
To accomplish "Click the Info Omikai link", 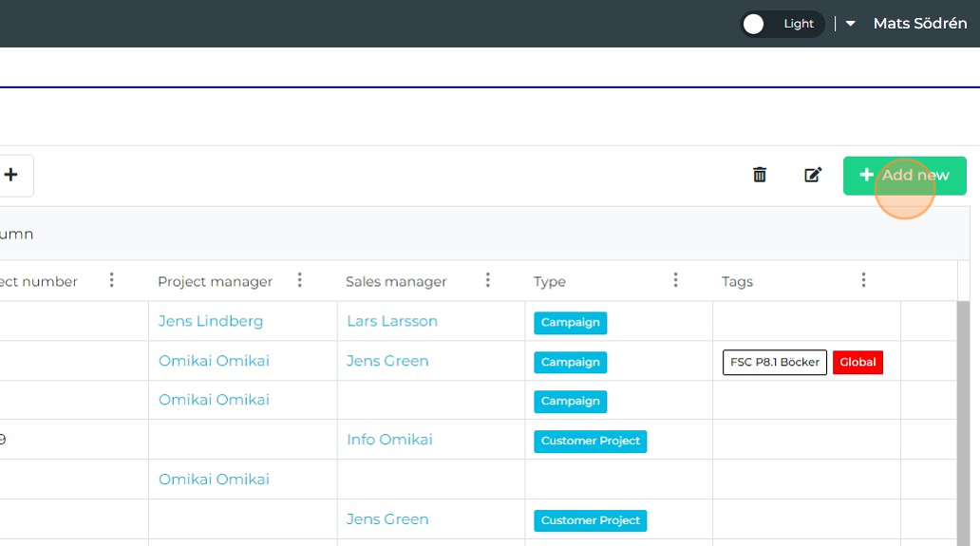I will [389, 440].
